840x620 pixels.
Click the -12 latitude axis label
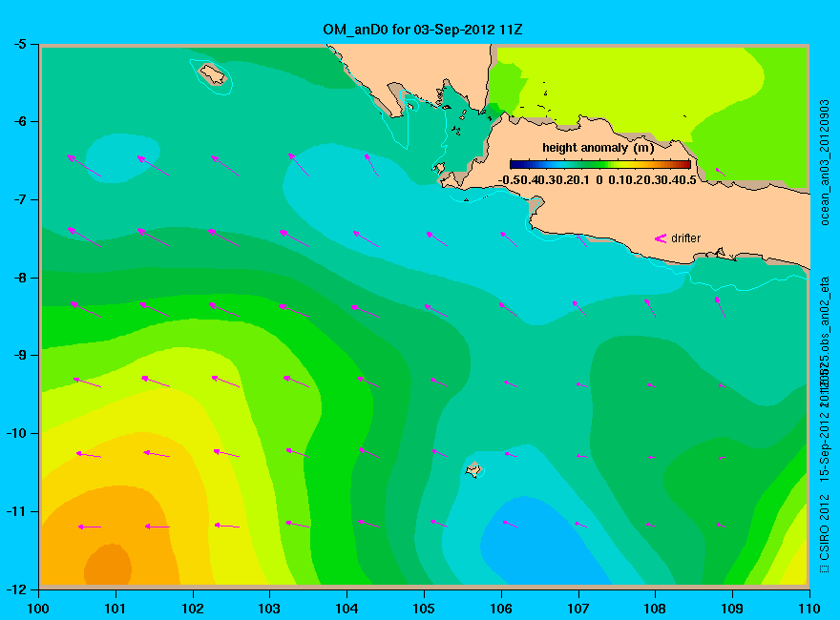coord(16,589)
